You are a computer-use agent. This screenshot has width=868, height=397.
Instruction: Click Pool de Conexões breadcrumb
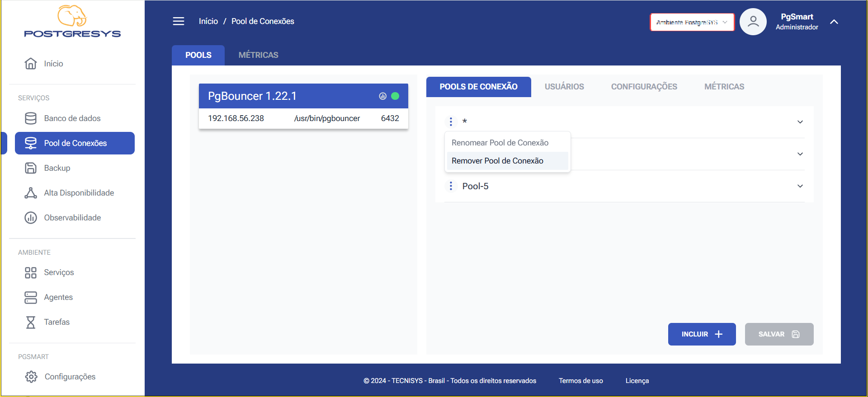pos(263,21)
